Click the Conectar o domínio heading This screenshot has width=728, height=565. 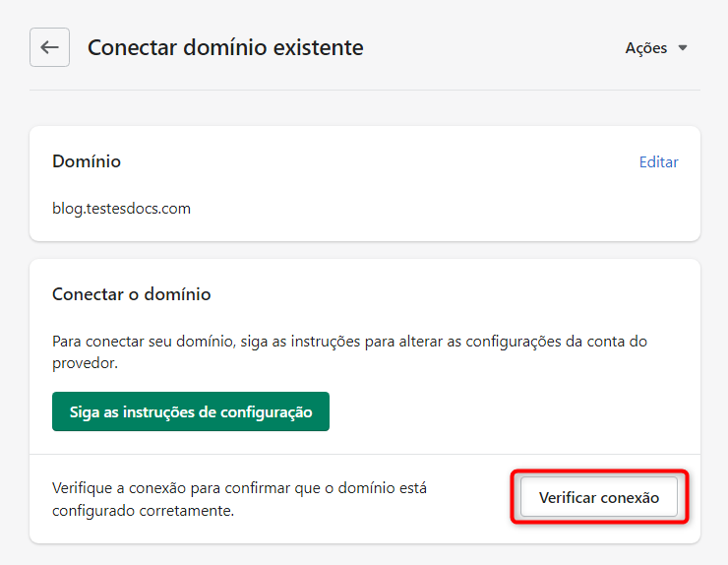pyautogui.click(x=131, y=294)
